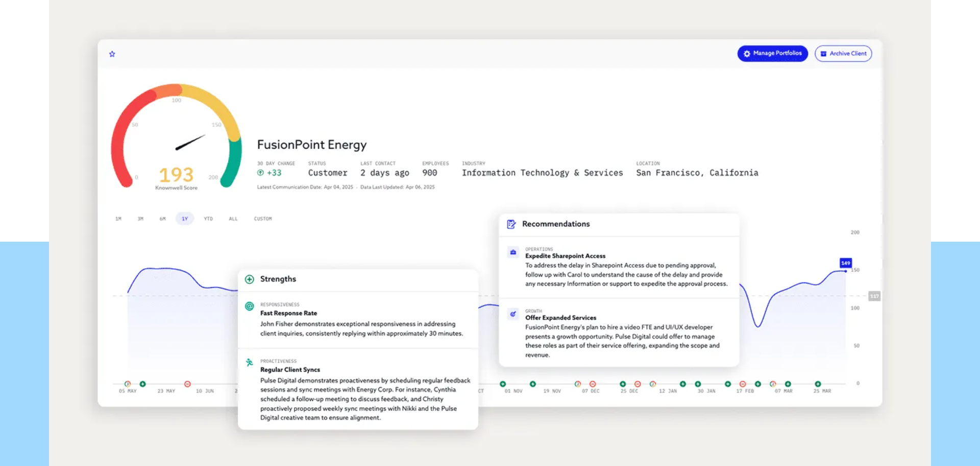Viewport: 980px width, 466px height.
Task: Click the Operations briefcase icon
Action: click(513, 252)
